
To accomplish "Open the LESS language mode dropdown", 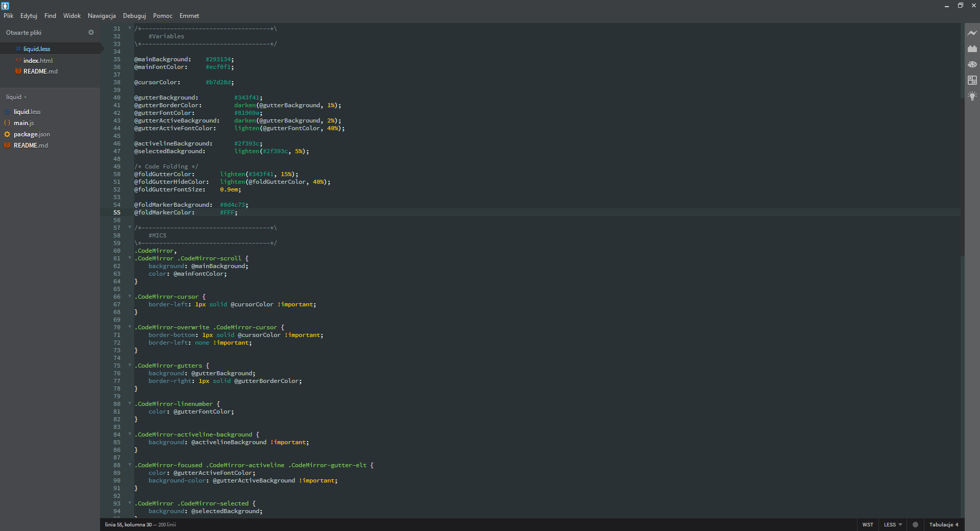I will click(x=892, y=525).
